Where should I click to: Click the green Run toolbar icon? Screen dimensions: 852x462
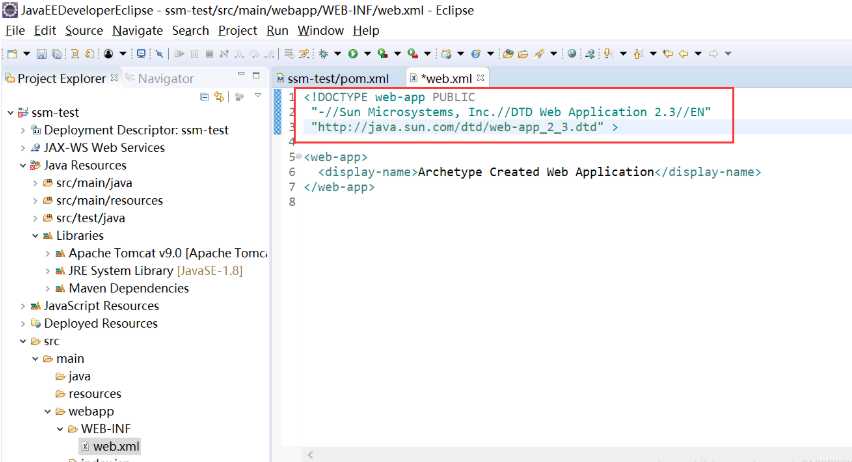(x=353, y=53)
